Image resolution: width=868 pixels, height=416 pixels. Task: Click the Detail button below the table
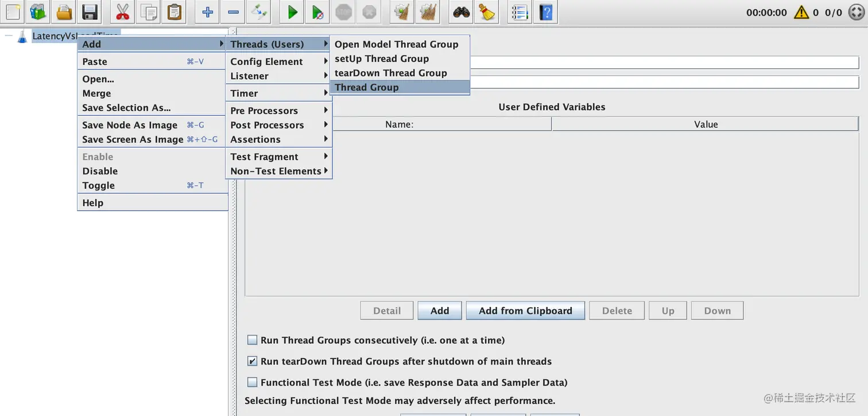point(387,310)
